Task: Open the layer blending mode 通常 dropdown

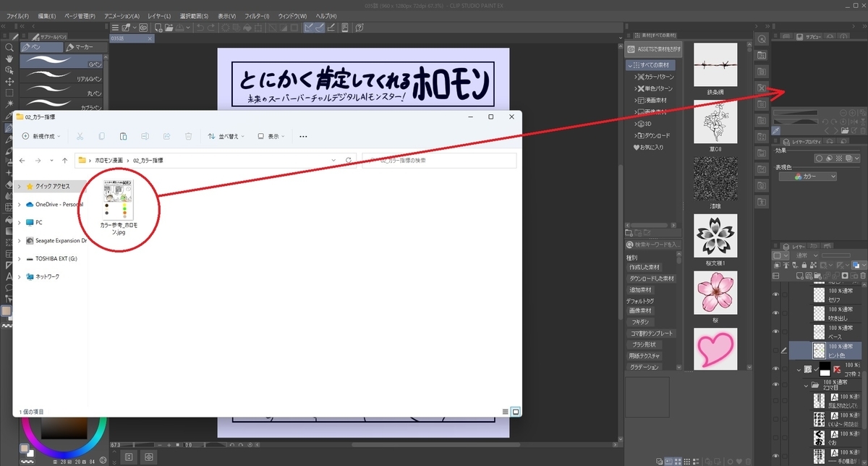Action: click(x=804, y=255)
